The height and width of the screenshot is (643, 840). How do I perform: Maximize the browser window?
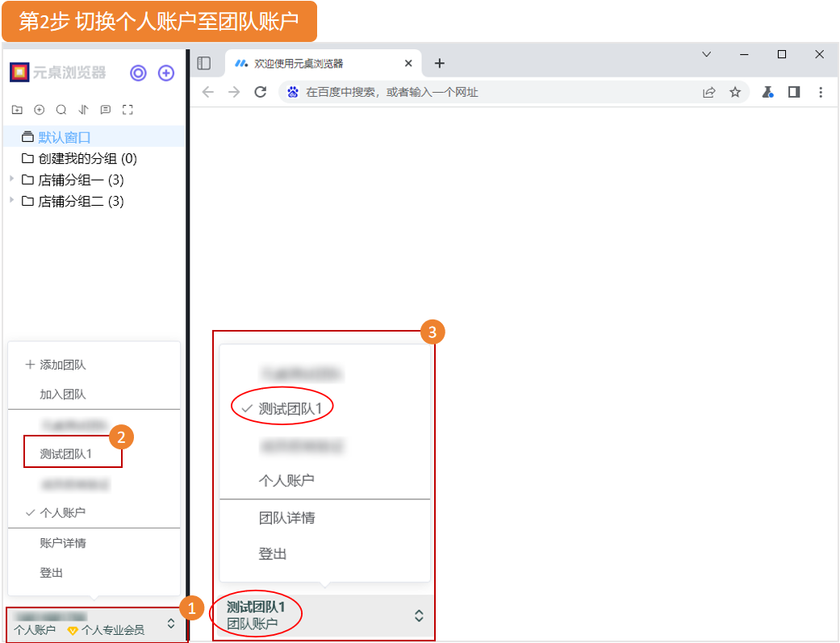point(782,54)
